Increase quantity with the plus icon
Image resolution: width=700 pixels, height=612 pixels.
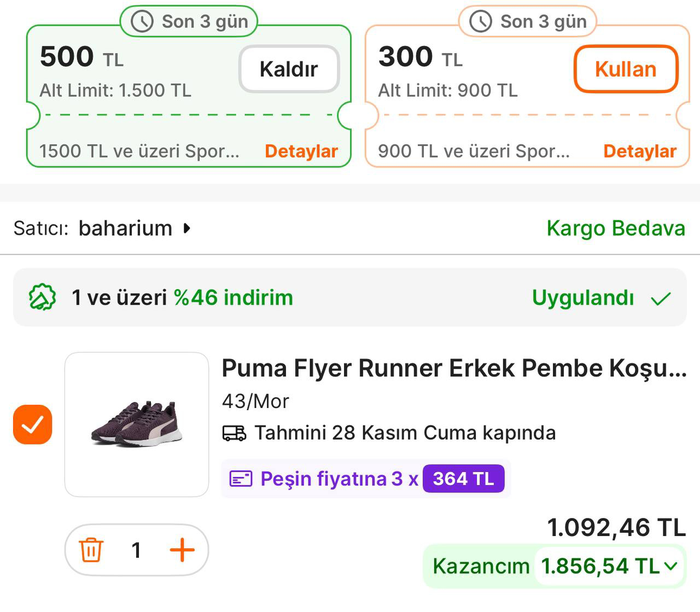pyautogui.click(x=183, y=550)
